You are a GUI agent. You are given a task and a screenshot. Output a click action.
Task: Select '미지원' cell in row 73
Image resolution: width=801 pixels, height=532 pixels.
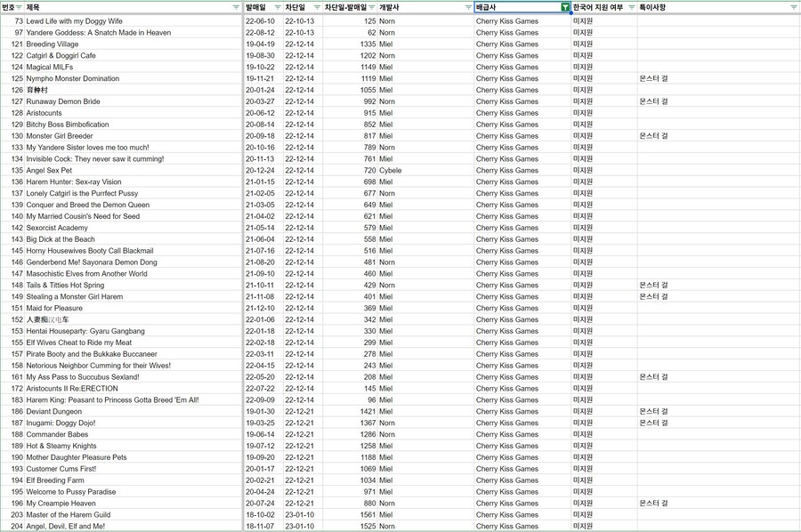coord(583,21)
